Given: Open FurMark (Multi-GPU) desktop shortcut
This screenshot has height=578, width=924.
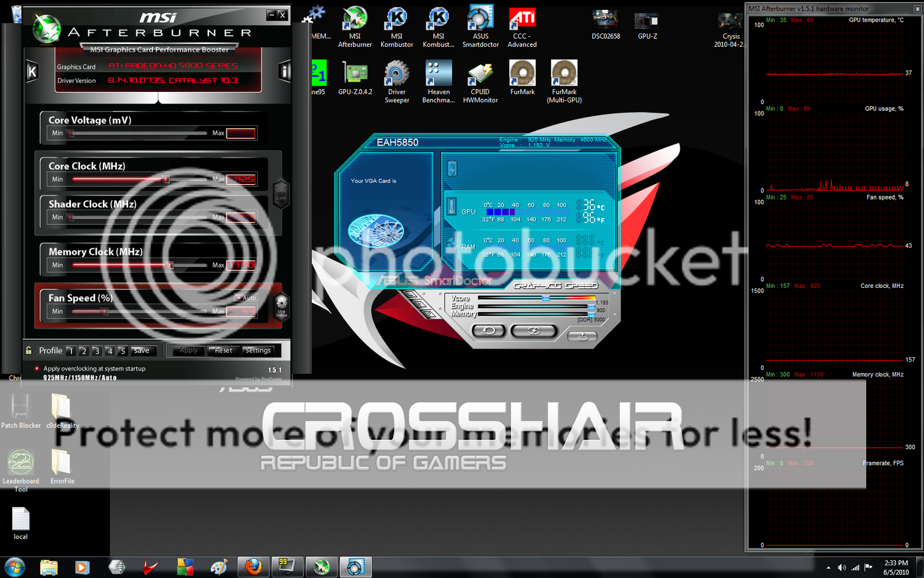Looking at the screenshot, I should pos(564,81).
